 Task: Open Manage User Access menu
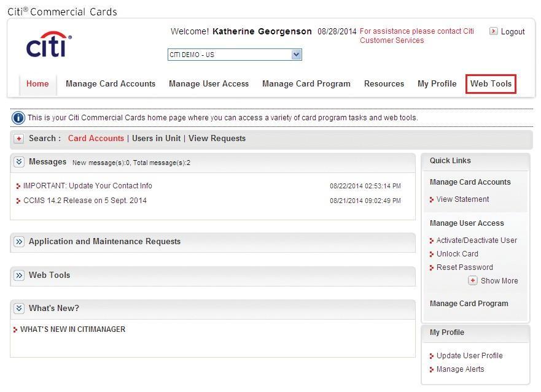pyautogui.click(x=209, y=84)
